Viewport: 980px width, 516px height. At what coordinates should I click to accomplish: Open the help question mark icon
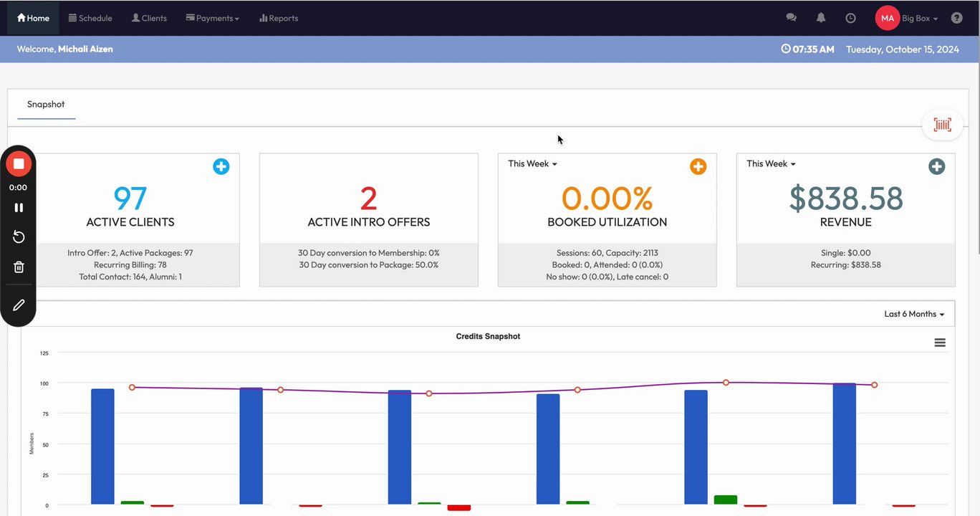(x=956, y=18)
